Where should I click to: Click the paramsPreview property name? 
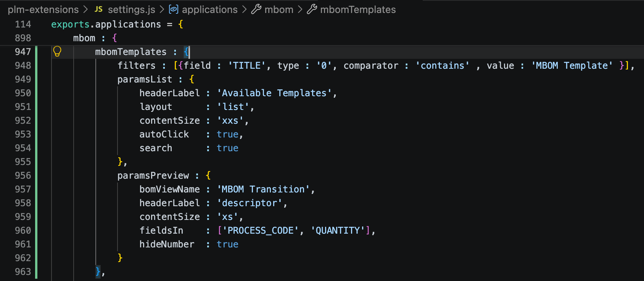(x=153, y=176)
